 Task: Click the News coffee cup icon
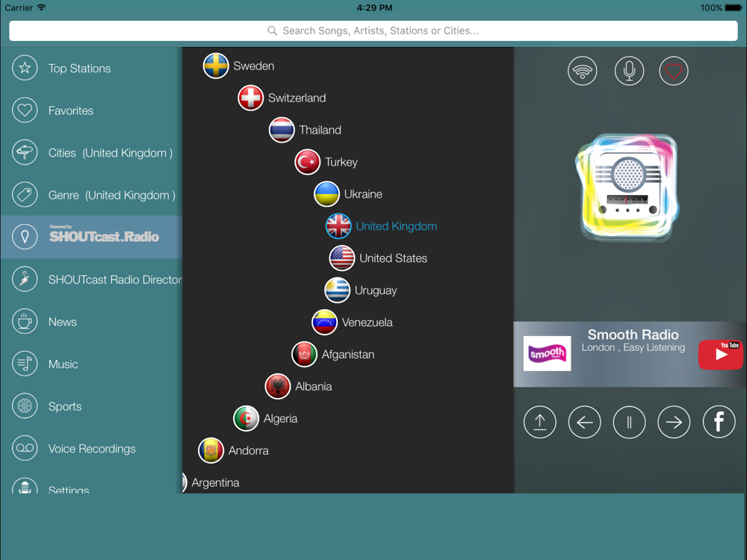coord(25,322)
